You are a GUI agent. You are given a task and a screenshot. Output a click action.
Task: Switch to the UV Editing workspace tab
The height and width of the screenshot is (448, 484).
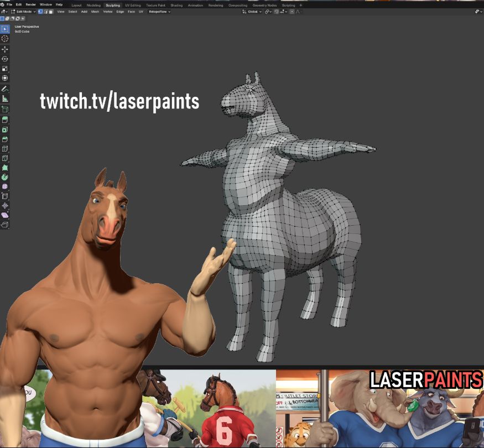pyautogui.click(x=133, y=5)
